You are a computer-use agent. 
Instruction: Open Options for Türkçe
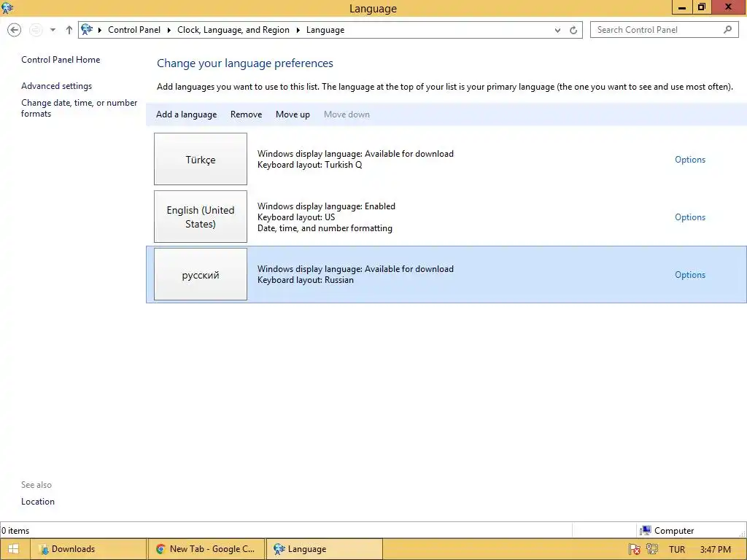[690, 160]
